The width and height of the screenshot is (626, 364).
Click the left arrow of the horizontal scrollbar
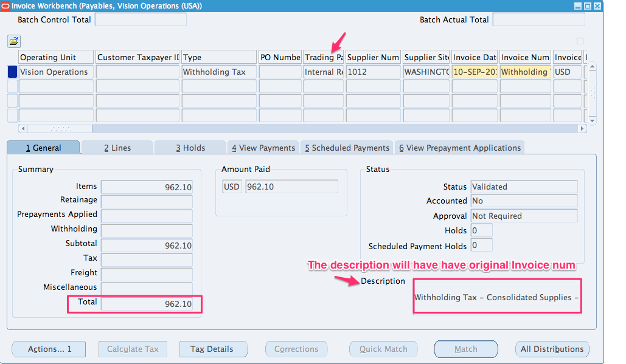[x=23, y=128]
